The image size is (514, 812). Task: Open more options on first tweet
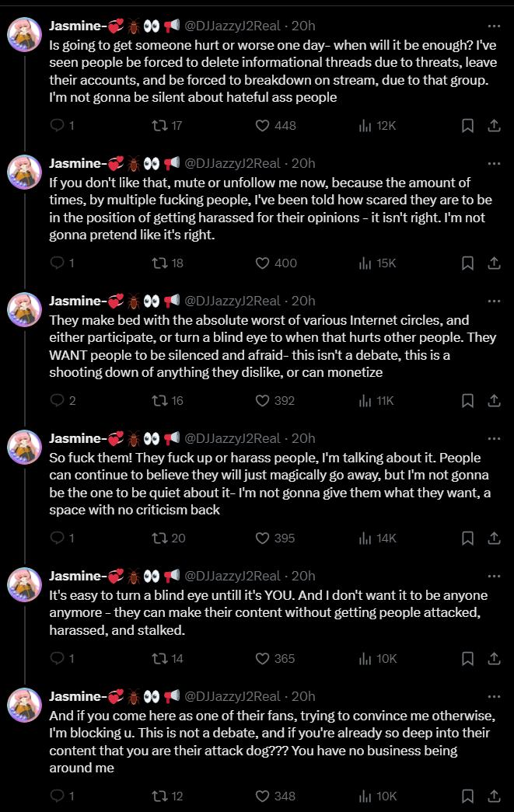pos(495,26)
